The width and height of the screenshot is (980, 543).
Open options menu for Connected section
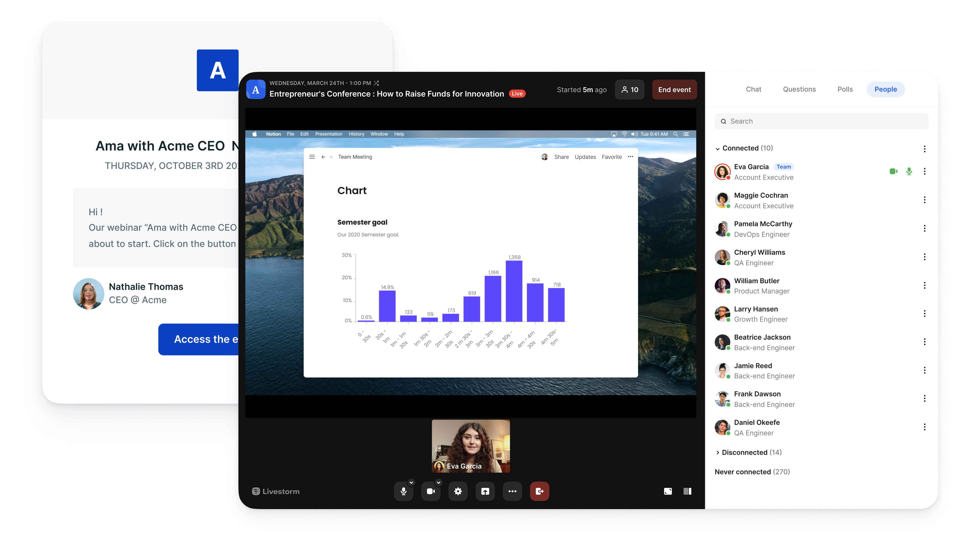pyautogui.click(x=924, y=149)
